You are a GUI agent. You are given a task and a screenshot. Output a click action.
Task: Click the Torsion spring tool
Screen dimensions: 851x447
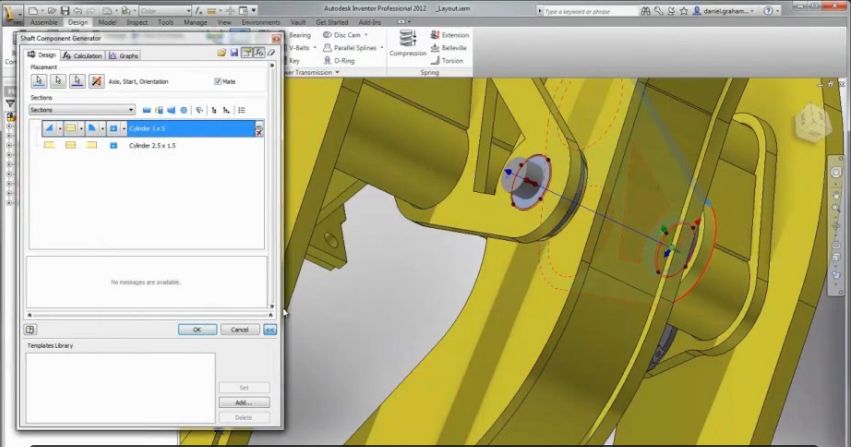pos(447,61)
